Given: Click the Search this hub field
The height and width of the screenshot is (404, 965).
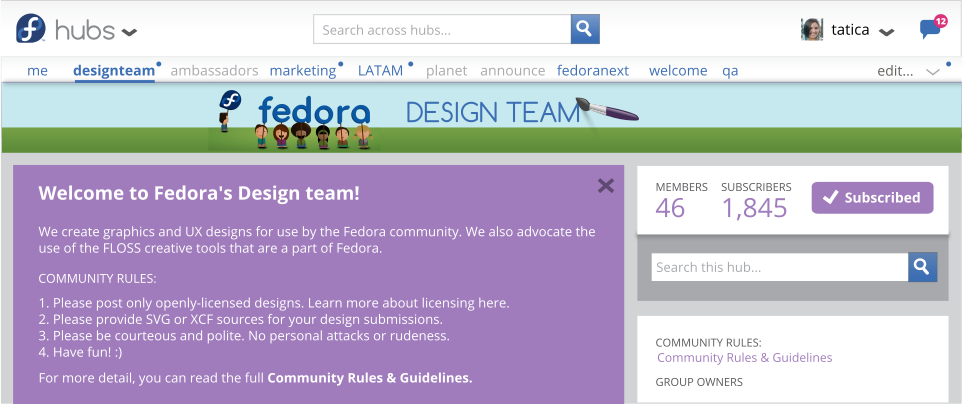Looking at the screenshot, I should tap(780, 267).
